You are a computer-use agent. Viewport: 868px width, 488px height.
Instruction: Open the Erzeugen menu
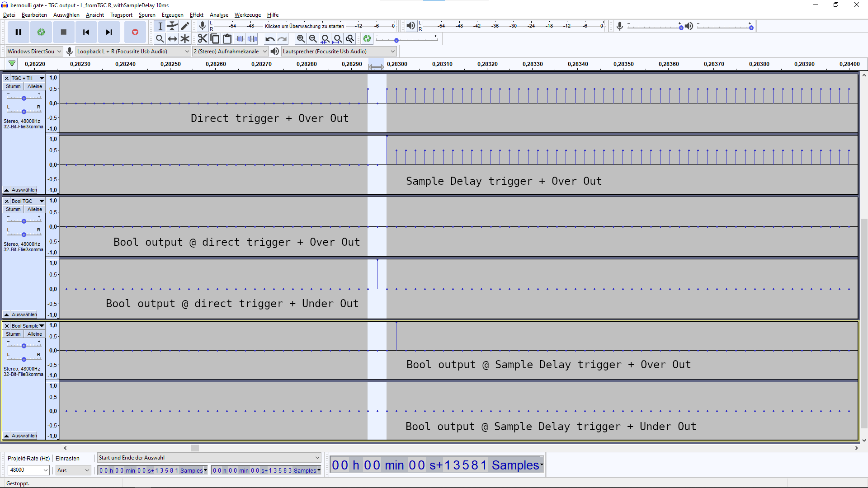point(173,15)
